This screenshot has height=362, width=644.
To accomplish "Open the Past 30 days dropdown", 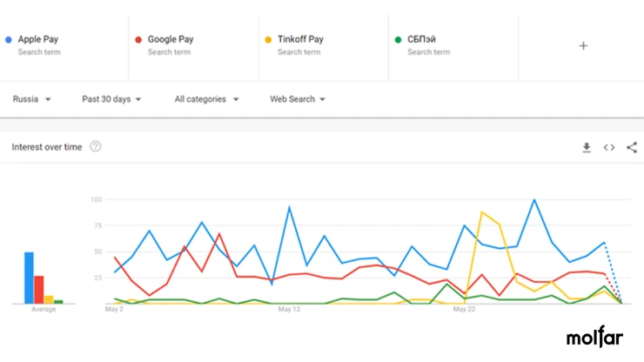I will pyautogui.click(x=111, y=99).
